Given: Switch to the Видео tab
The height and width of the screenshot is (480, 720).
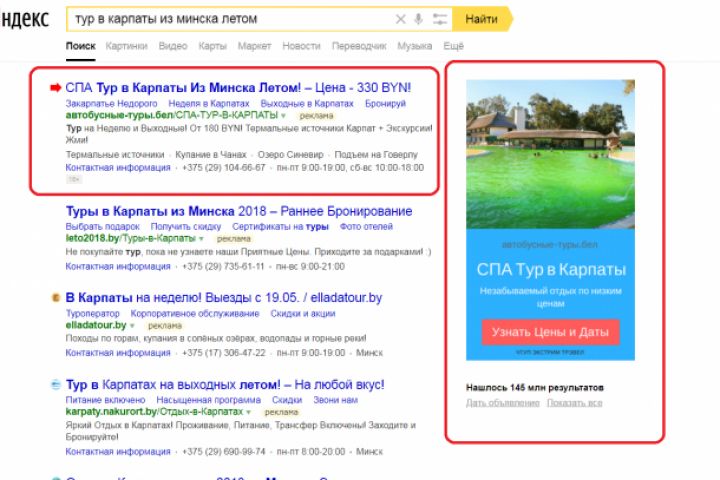Looking at the screenshot, I should click(x=173, y=46).
